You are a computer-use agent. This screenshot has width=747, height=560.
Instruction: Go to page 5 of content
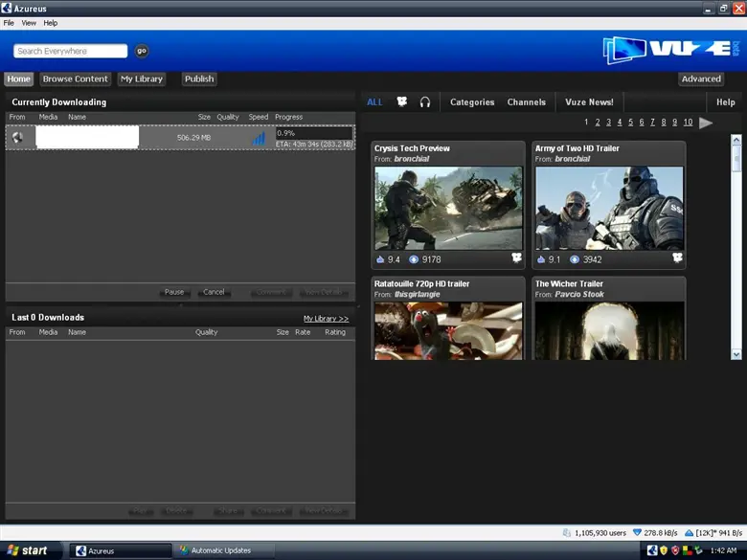(630, 123)
